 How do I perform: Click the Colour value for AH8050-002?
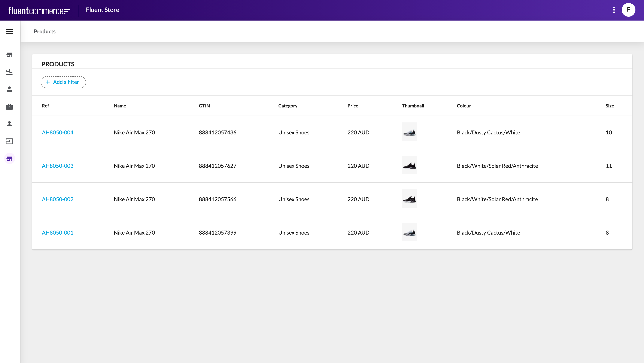coord(497,199)
